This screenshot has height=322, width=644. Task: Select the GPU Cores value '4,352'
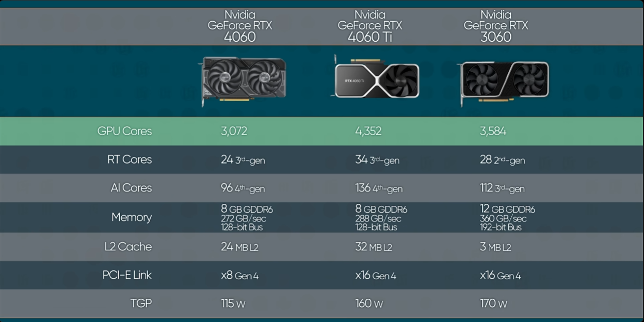click(368, 131)
